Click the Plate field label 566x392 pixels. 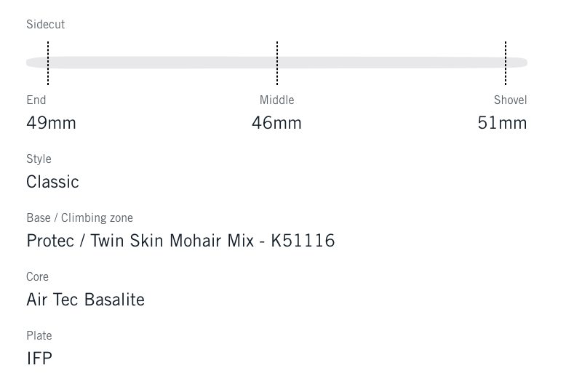(39, 336)
